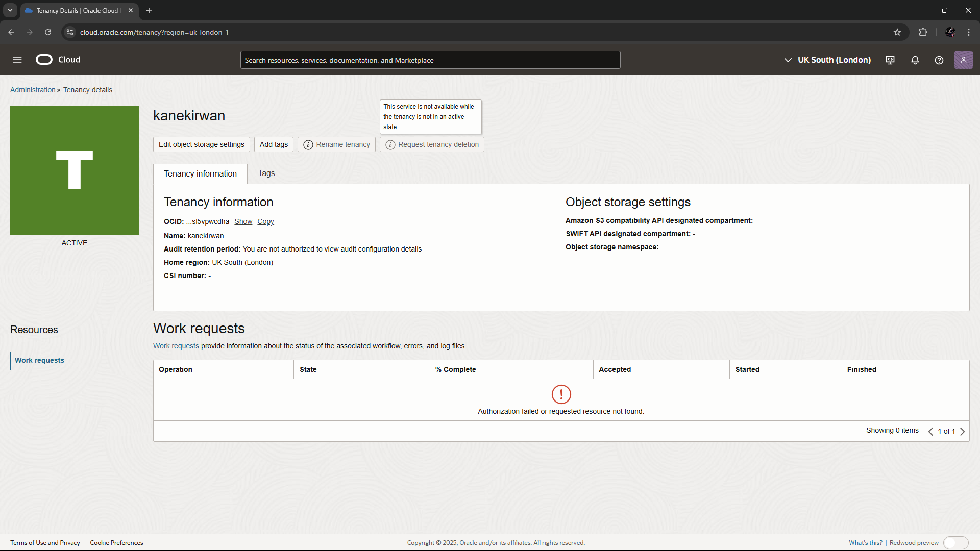This screenshot has width=980, height=551.
Task: Click the browser back arrow
Action: pos(11,32)
